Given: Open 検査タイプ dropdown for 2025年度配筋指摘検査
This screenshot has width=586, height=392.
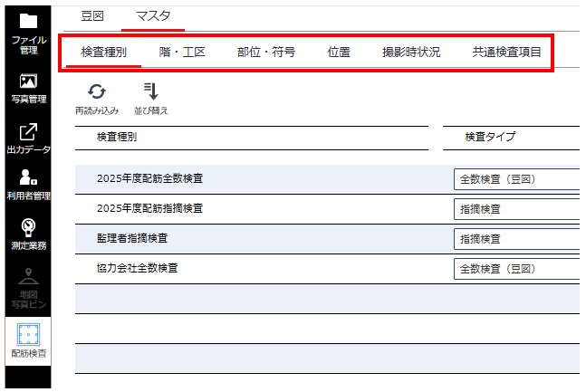Looking at the screenshot, I should click(517, 209).
